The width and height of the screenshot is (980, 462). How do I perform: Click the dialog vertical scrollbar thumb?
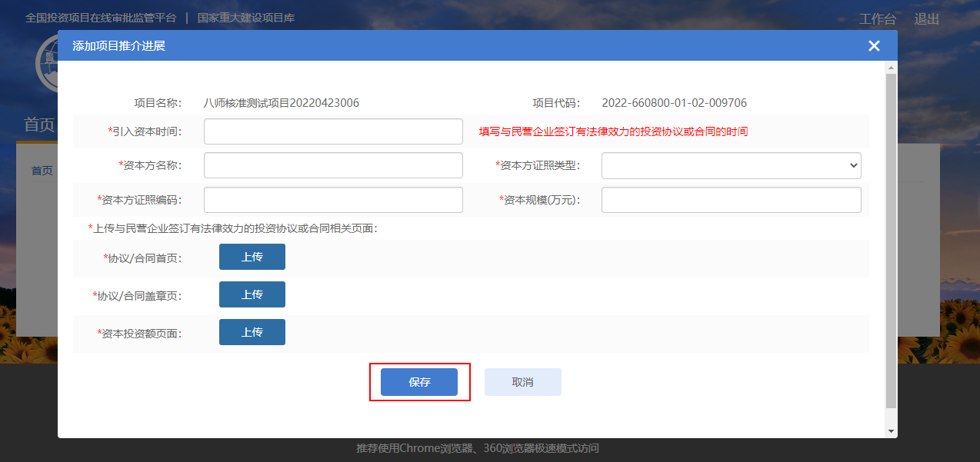click(891, 238)
